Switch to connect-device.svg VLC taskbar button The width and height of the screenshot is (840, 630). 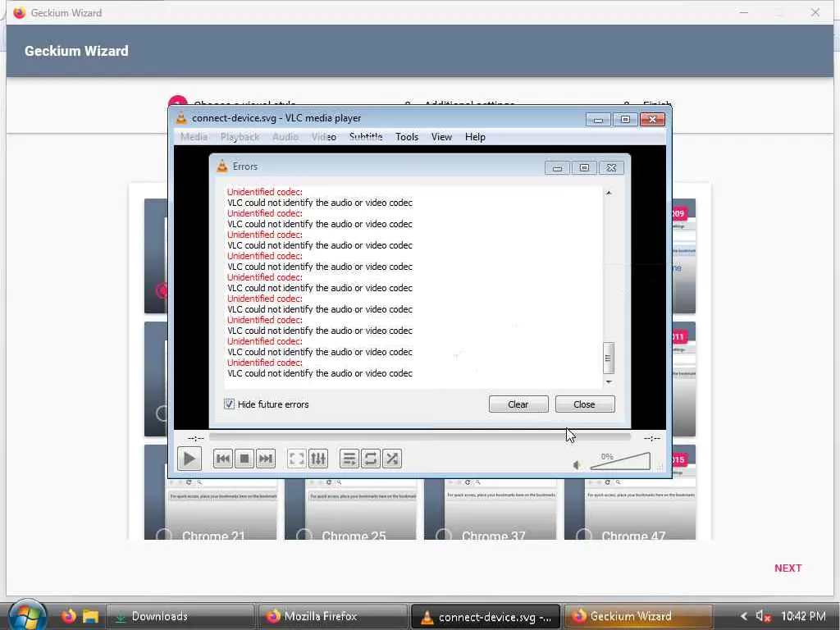click(486, 617)
